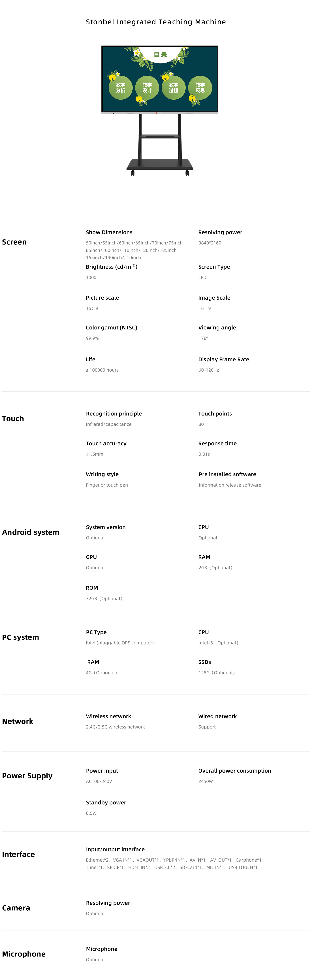
Task: Click the Overall power consumption label
Action: [x=235, y=771]
